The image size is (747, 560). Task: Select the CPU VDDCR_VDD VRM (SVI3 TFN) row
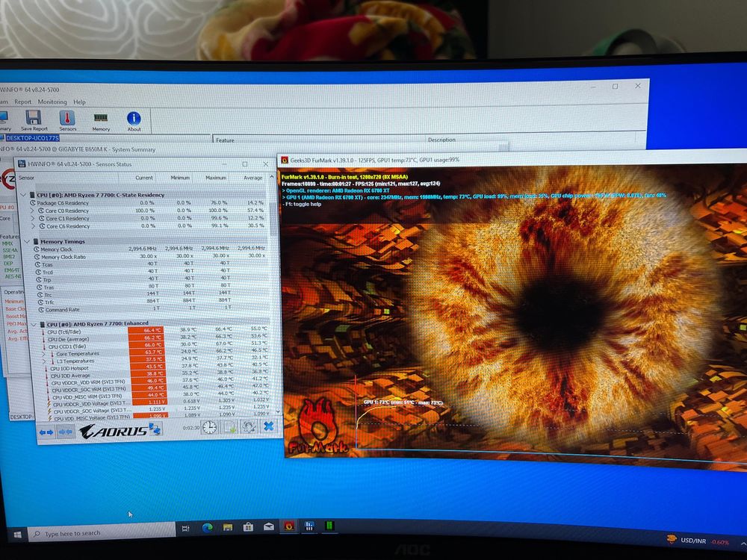[x=159, y=382]
